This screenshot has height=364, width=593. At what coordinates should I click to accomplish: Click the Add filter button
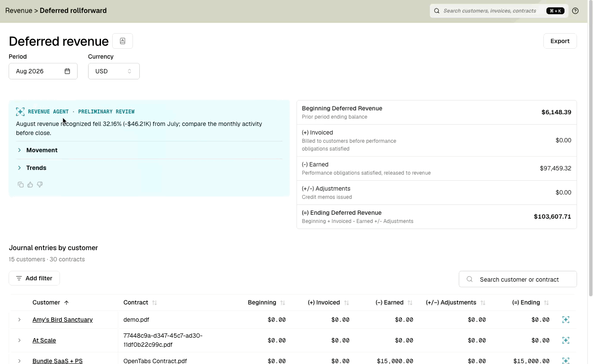(x=34, y=278)
